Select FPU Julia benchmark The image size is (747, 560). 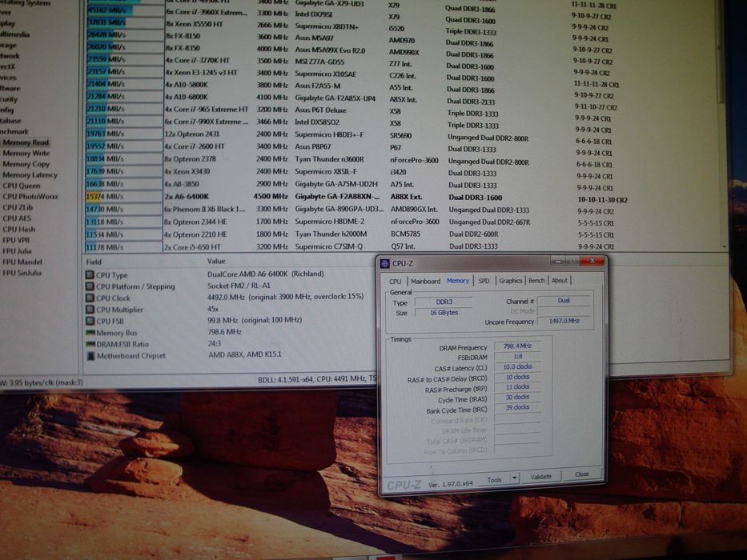(17, 251)
